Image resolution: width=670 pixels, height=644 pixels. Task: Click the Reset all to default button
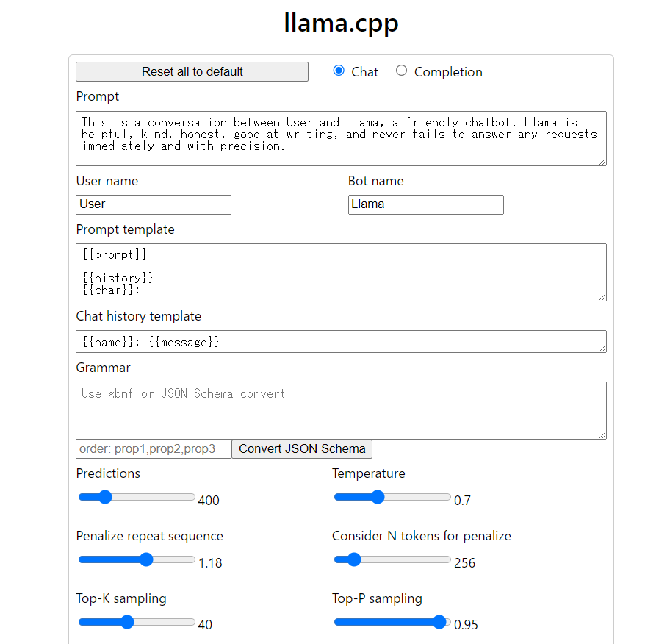[191, 71]
